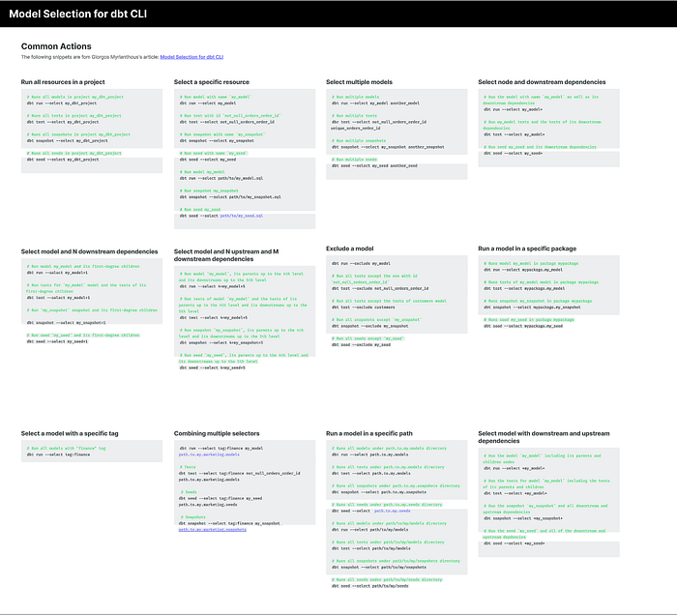Click the blue 'path.to.my.seeds' link
This screenshot has height=616, width=677.
tap(392, 512)
